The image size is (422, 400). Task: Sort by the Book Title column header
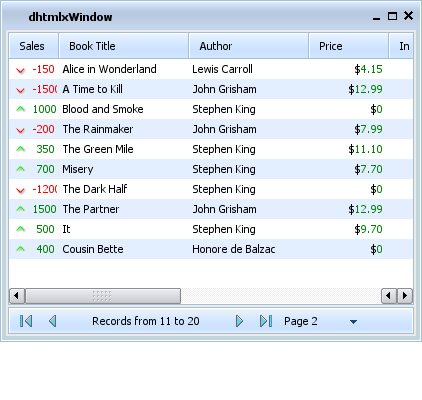[x=124, y=46]
